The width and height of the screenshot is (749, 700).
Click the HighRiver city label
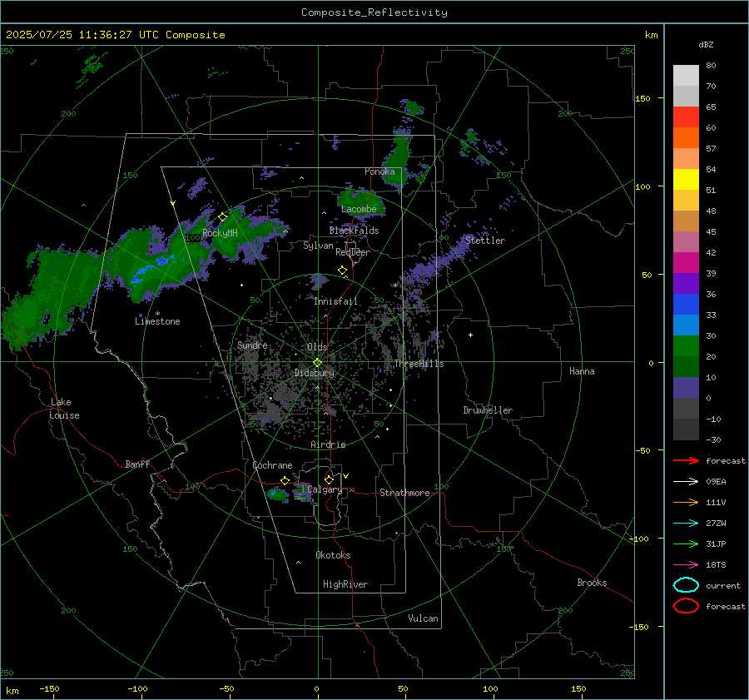click(x=345, y=584)
